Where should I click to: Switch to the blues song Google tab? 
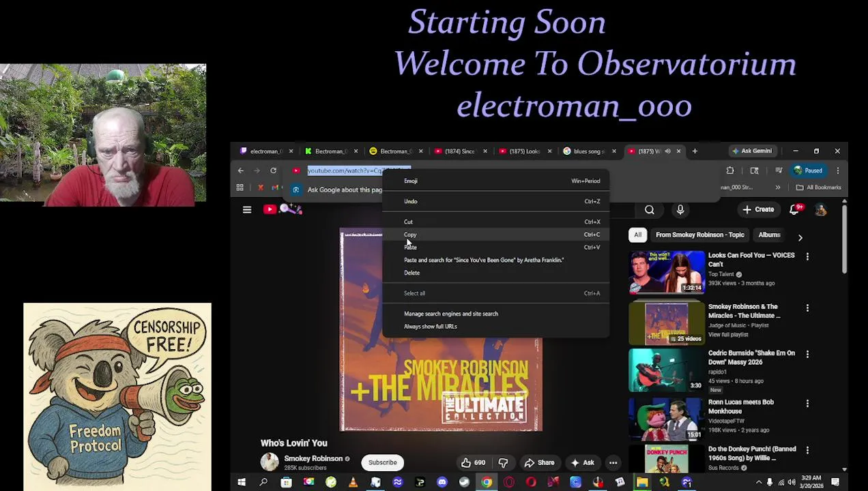pyautogui.click(x=588, y=151)
